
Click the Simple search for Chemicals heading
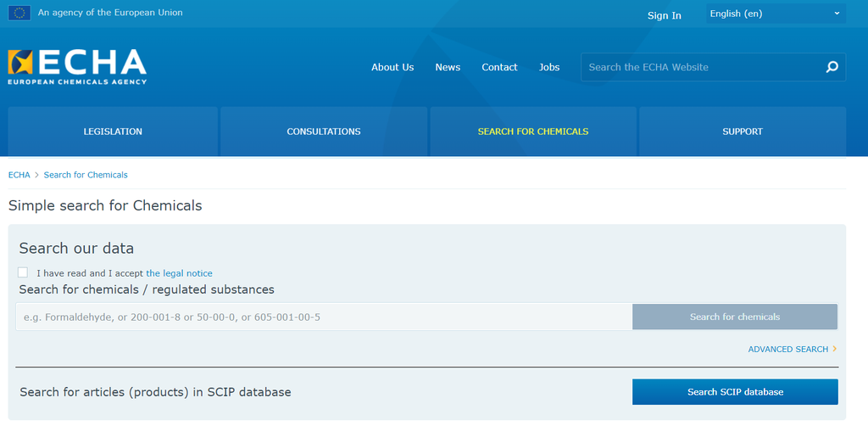[105, 205]
